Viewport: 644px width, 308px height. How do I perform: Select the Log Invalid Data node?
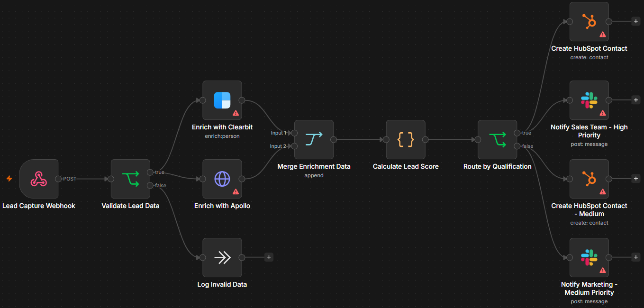pos(222,258)
